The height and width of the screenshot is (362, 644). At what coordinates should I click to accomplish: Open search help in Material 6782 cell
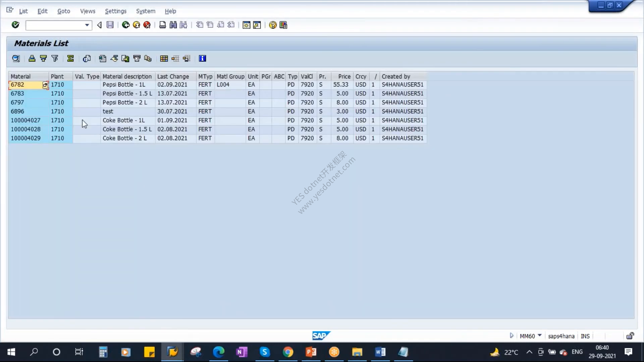pyautogui.click(x=45, y=85)
